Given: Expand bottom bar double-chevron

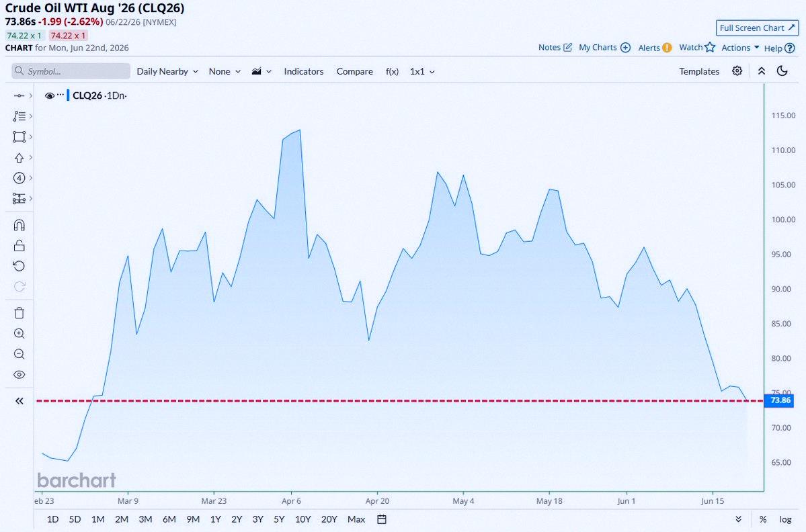Looking at the screenshot, I should pos(739,519).
